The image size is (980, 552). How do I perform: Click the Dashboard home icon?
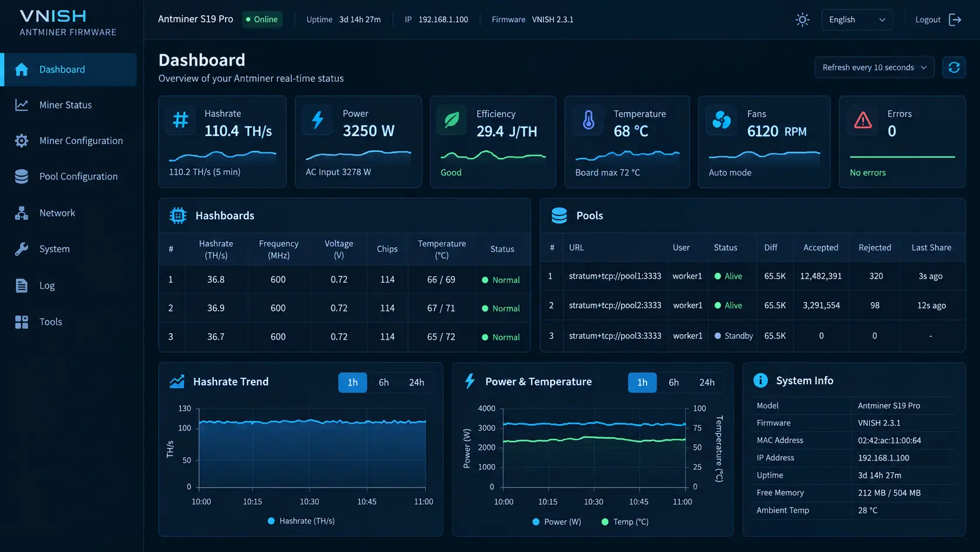(x=22, y=69)
